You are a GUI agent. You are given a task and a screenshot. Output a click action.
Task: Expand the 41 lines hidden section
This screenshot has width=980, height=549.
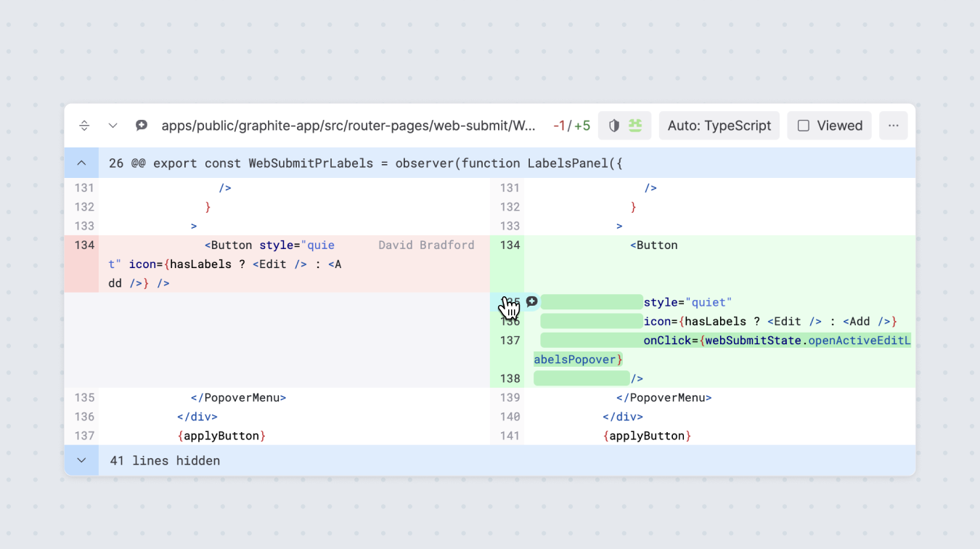(81, 460)
